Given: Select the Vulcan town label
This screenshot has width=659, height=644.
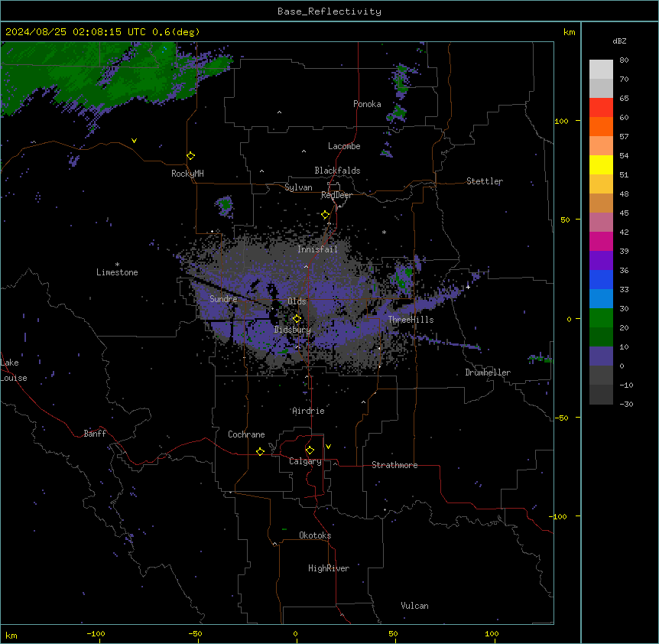Looking at the screenshot, I should pos(415,606).
